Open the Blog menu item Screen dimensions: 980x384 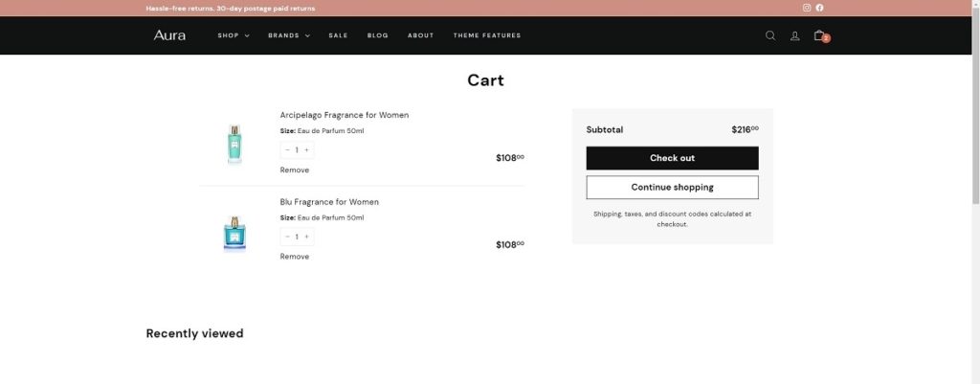point(377,35)
